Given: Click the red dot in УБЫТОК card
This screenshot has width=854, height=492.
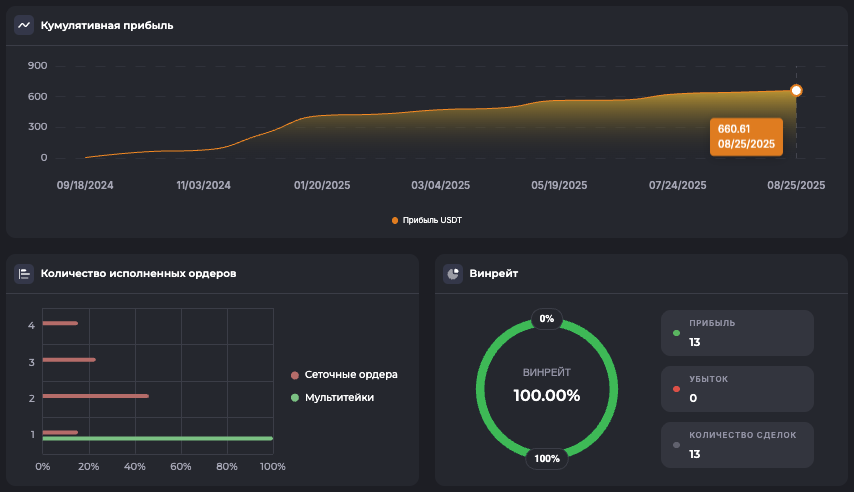Looking at the screenshot, I should coord(677,389).
